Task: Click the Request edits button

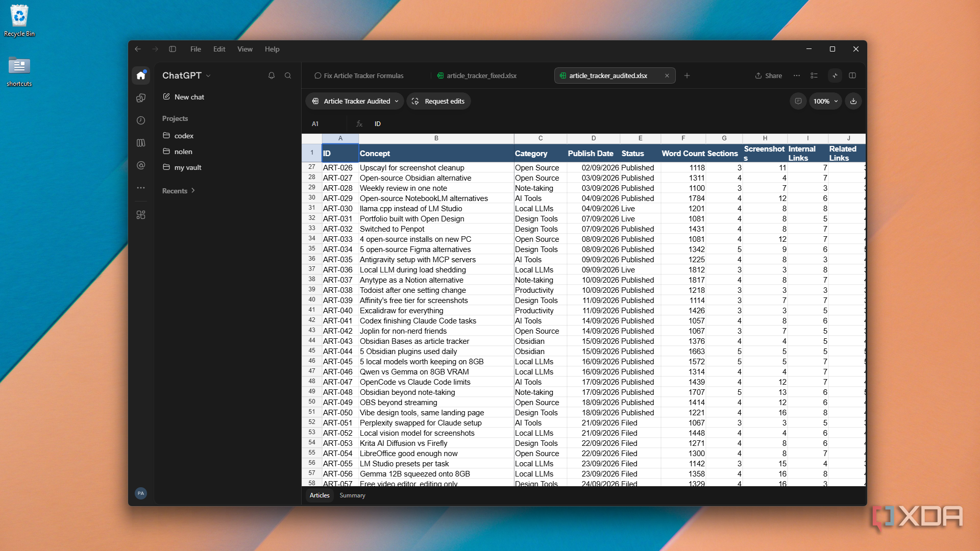Action: (x=439, y=101)
